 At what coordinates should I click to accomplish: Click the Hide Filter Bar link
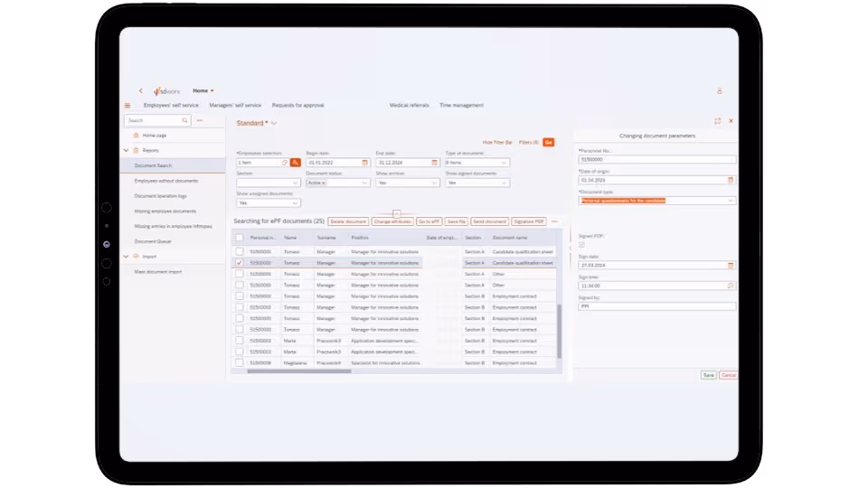point(497,143)
